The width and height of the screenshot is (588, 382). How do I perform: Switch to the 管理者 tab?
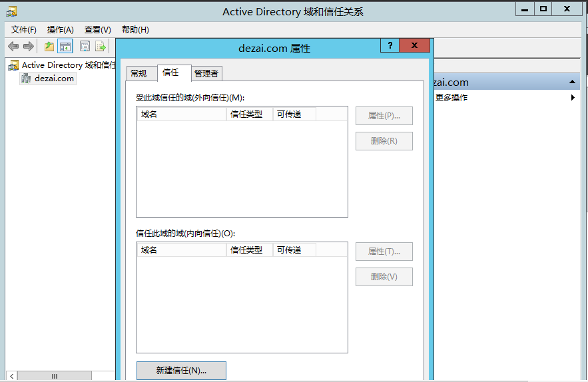click(x=206, y=73)
